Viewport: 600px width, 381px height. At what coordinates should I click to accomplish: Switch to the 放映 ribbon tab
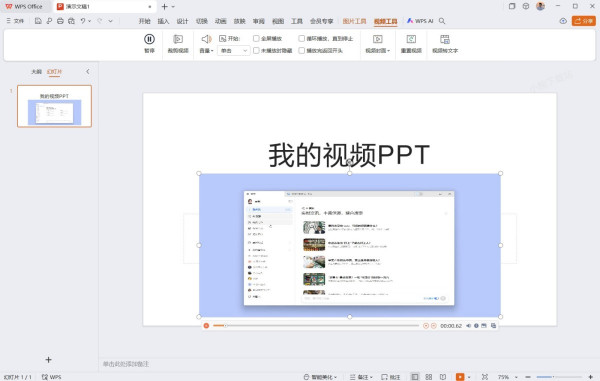240,21
